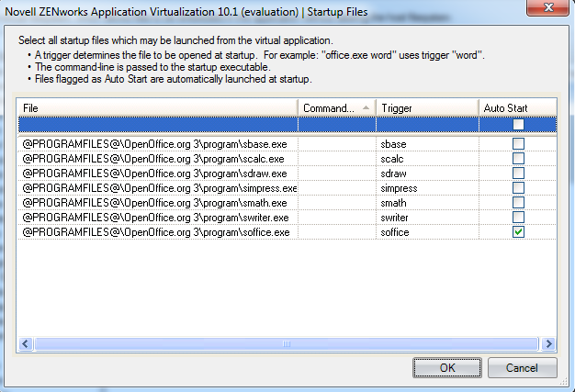Click the OK button
Image resolution: width=575 pixels, height=392 pixels.
pos(447,367)
